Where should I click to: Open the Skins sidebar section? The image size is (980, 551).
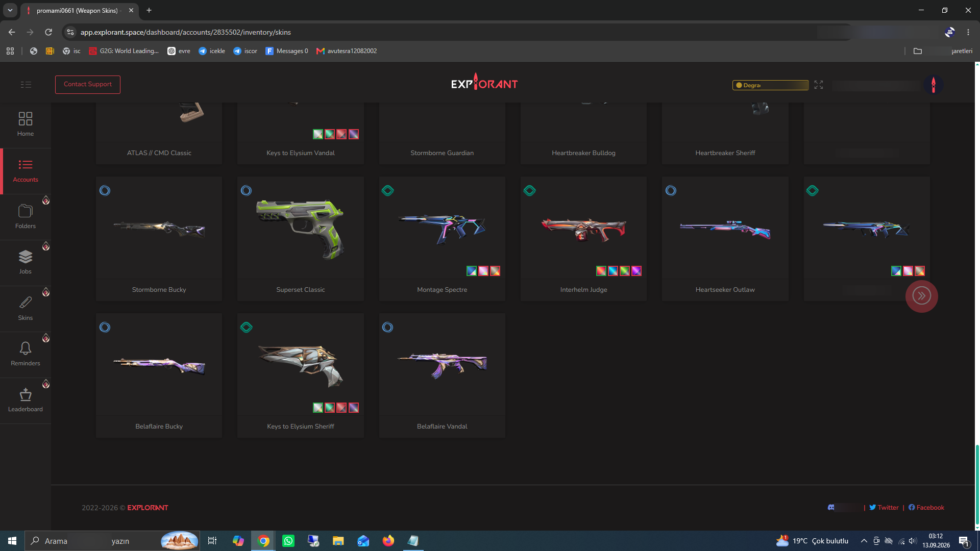[26, 309]
